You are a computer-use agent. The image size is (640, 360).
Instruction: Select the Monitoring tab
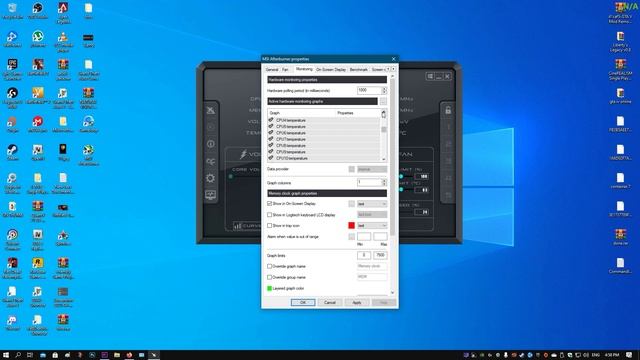coord(304,69)
